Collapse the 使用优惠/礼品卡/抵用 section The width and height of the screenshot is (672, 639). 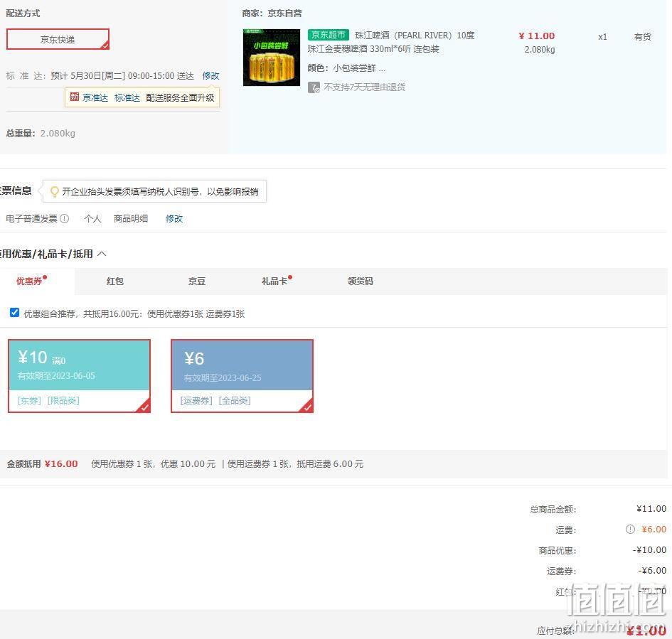pos(102,254)
